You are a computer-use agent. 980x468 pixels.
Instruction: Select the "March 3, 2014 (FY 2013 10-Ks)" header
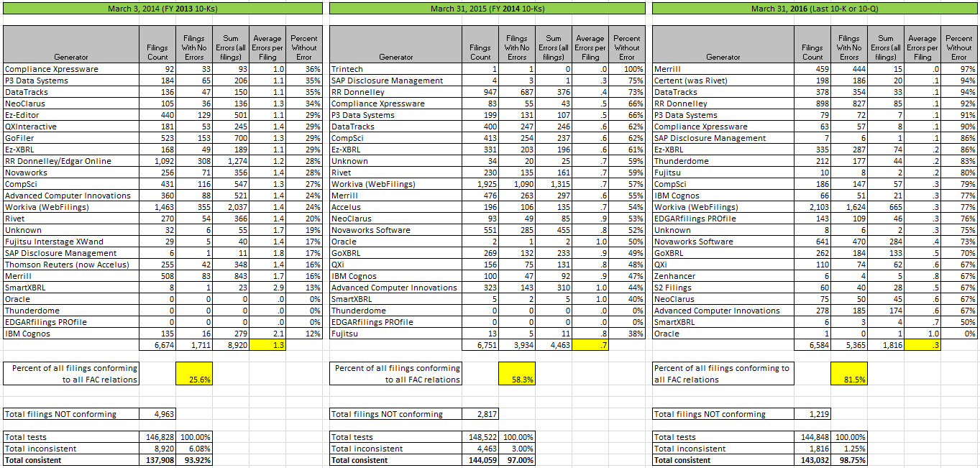coord(161,8)
